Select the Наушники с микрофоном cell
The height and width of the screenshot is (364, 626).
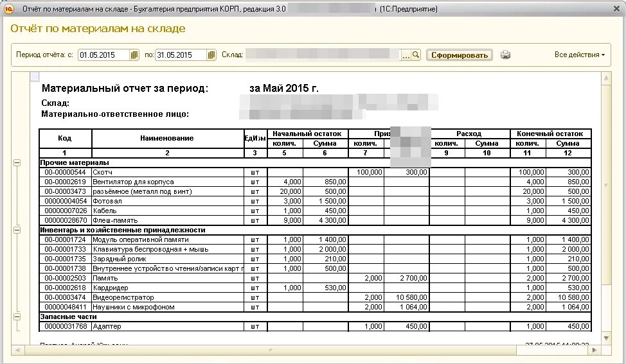(168, 307)
